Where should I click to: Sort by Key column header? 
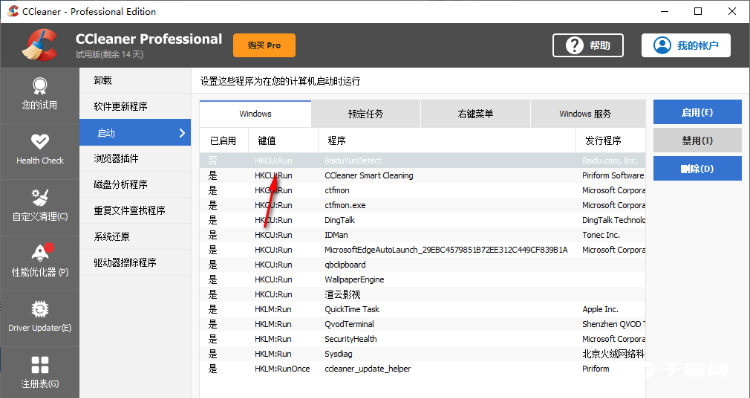click(x=283, y=141)
